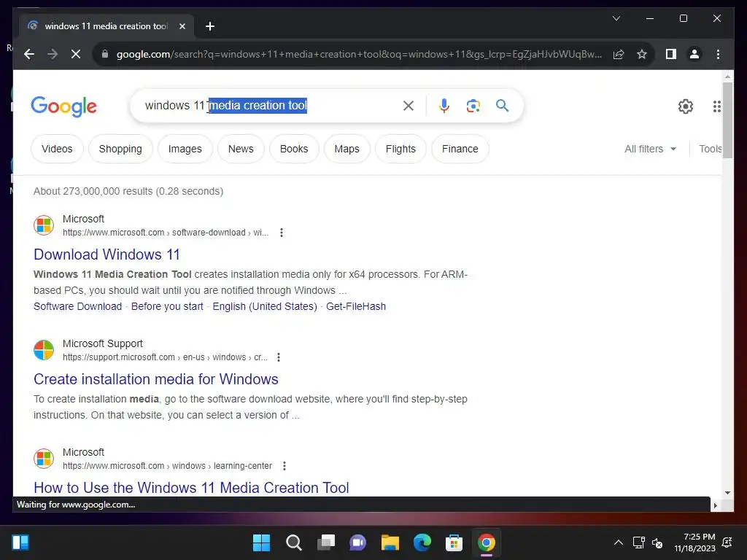Search by image with Google Lens

coord(473,106)
